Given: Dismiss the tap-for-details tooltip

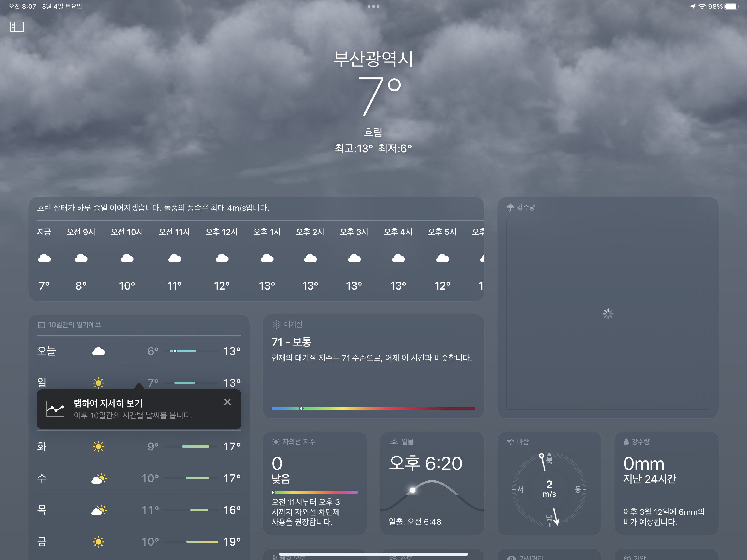Looking at the screenshot, I should 227,402.
